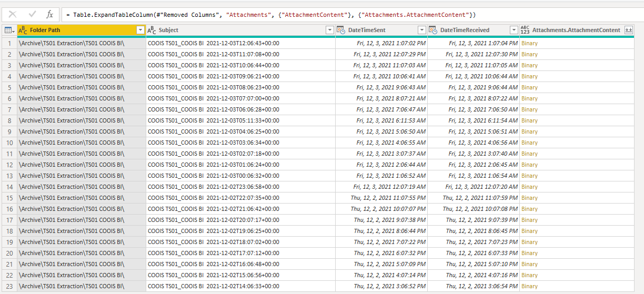This screenshot has height=294, width=644.
Task: Change data type icon of DateTimeSent column
Action: click(x=341, y=31)
